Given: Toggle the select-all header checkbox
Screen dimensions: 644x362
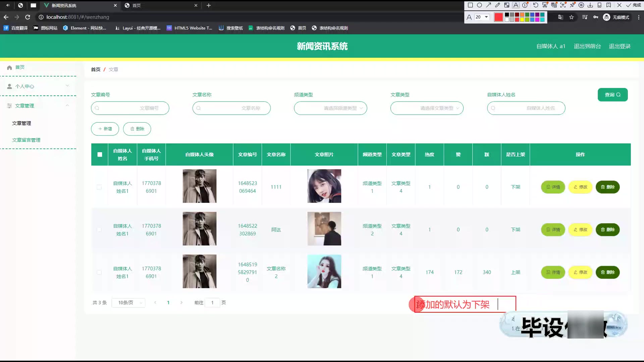Looking at the screenshot, I should point(100,155).
